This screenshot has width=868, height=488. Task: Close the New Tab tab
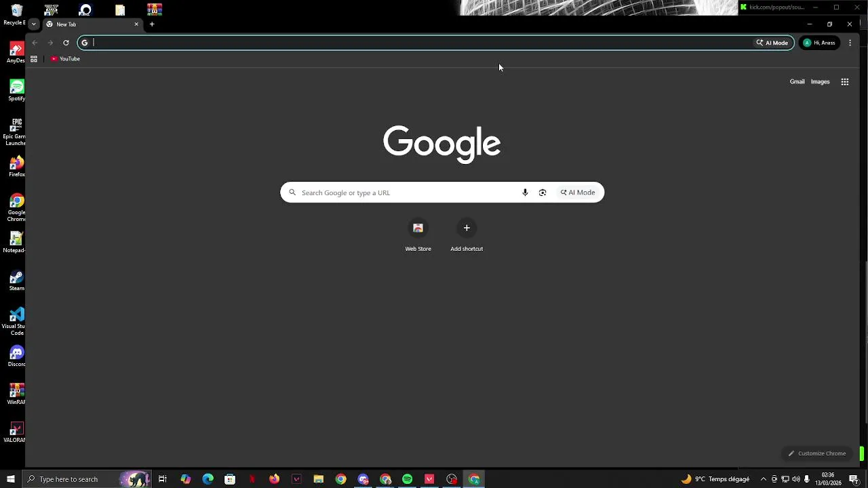coord(136,24)
